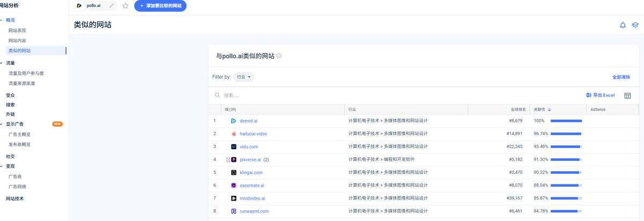644x221 pixels.
Task: Open 网站内容 in the sidebar
Action: coord(17,40)
